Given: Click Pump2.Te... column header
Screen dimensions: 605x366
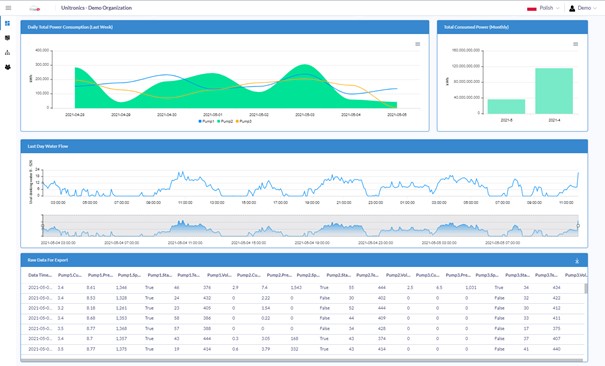Looking at the screenshot, I should (x=368, y=275).
